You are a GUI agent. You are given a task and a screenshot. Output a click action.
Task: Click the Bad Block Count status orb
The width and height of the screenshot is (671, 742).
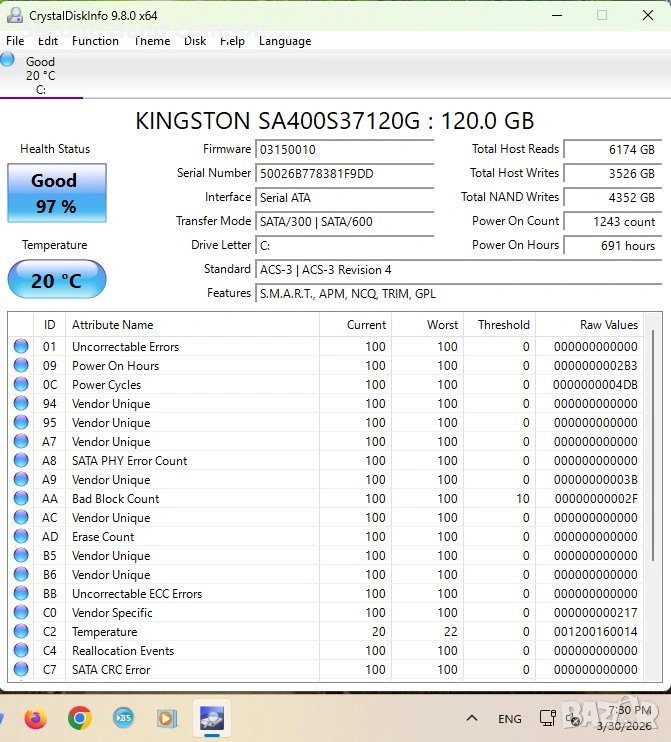click(x=21, y=499)
